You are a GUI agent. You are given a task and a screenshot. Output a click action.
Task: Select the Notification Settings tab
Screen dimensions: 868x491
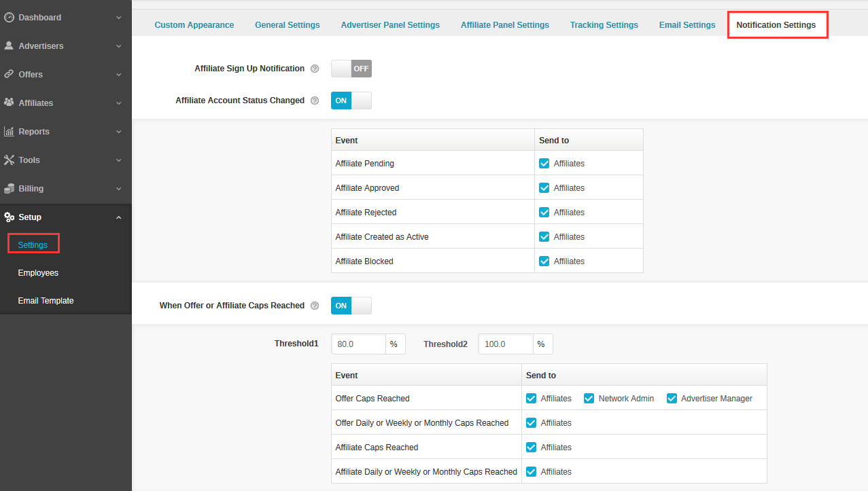pyautogui.click(x=776, y=25)
